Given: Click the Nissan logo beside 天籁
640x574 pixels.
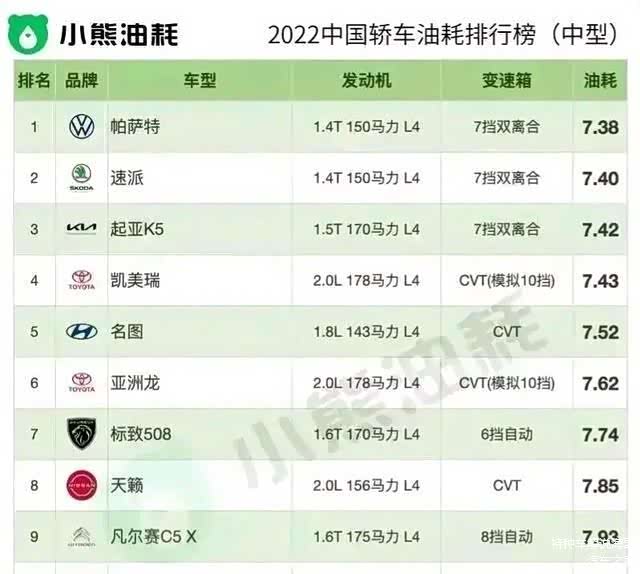Looking at the screenshot, I should [81, 486].
